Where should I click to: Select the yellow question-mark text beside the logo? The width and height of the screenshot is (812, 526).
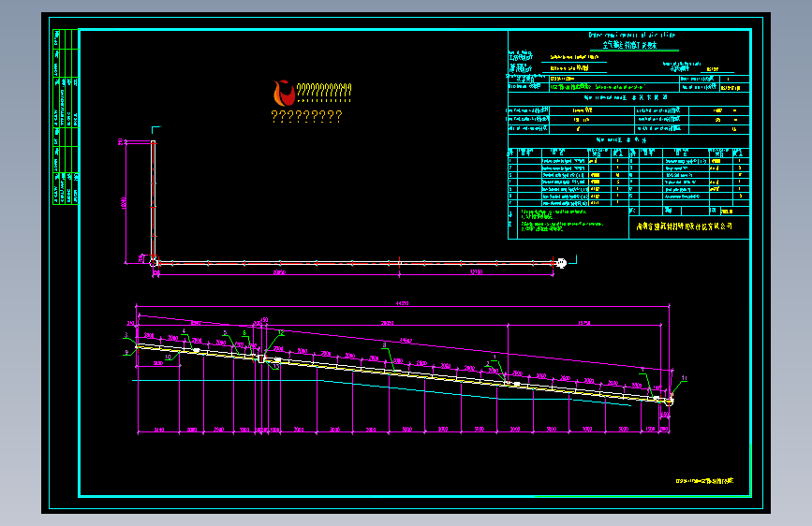coord(324,92)
